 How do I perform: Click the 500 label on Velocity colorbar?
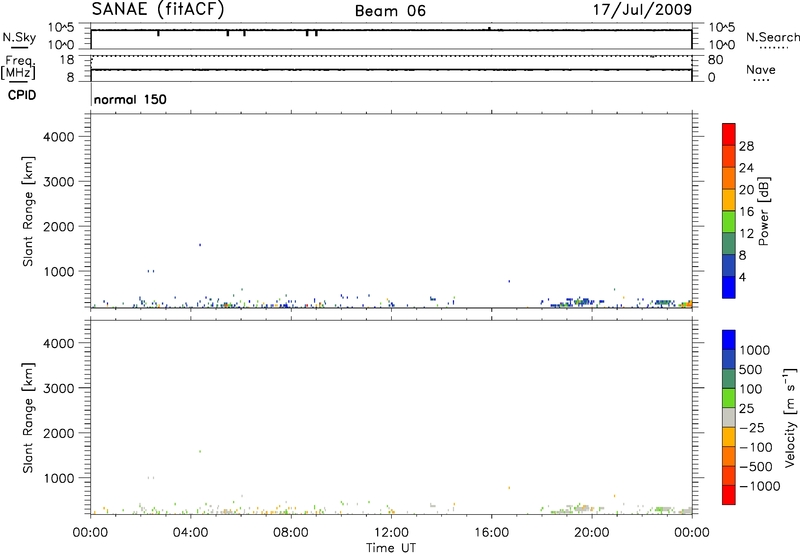(750, 370)
